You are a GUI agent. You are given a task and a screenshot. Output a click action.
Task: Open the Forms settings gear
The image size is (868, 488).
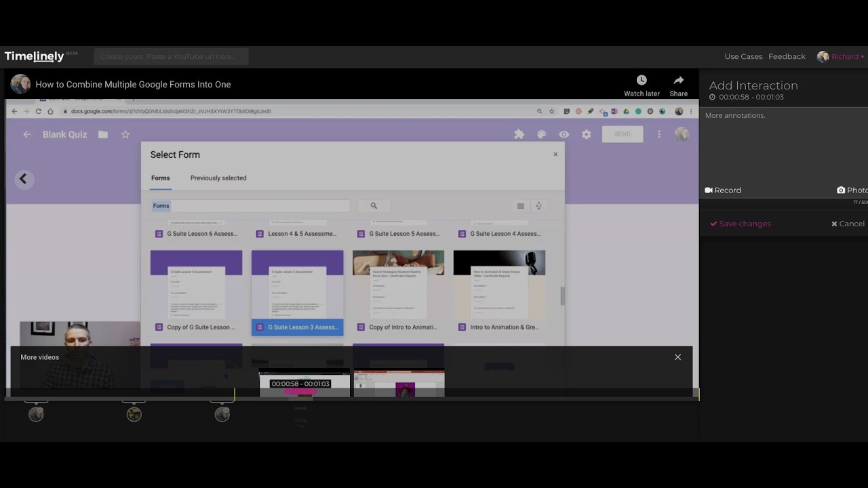click(586, 134)
